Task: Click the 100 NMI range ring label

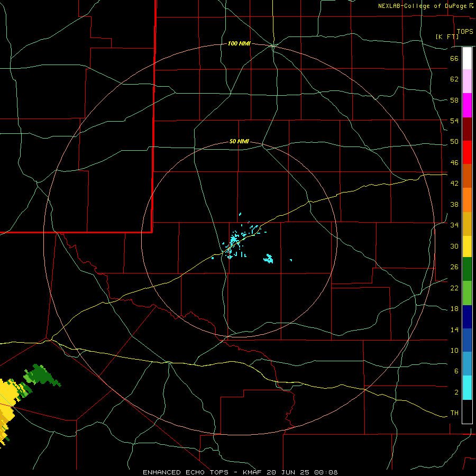Action: click(239, 44)
